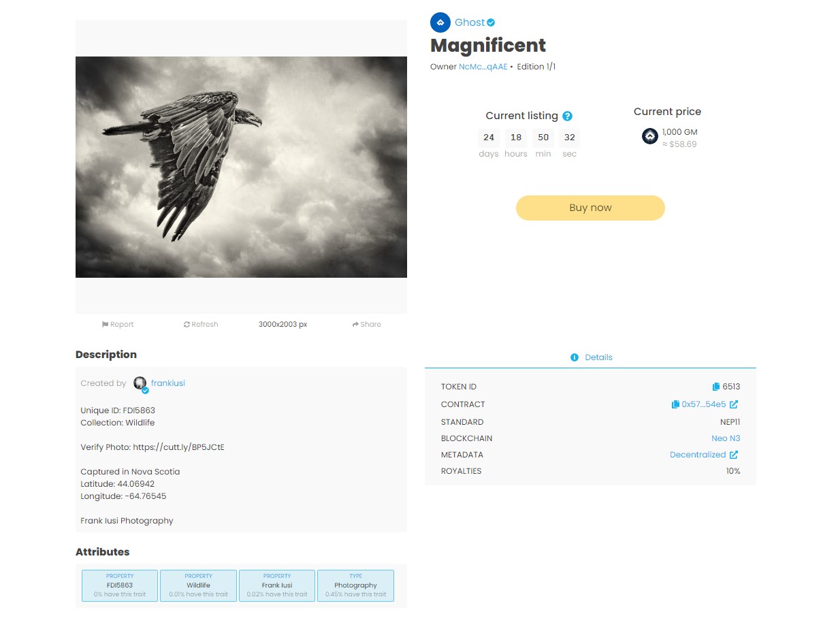Visit frankiusi creator profile
This screenshot has width=838, height=644.
click(168, 383)
